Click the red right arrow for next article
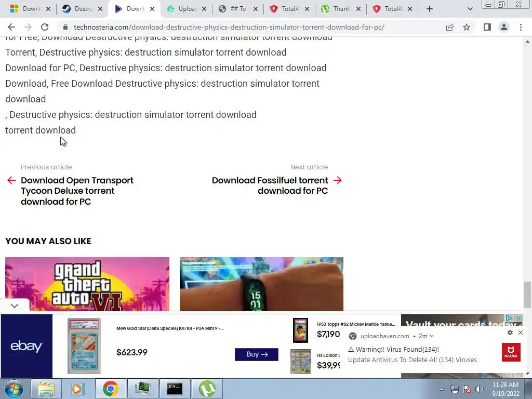This screenshot has height=399, width=532. click(337, 180)
